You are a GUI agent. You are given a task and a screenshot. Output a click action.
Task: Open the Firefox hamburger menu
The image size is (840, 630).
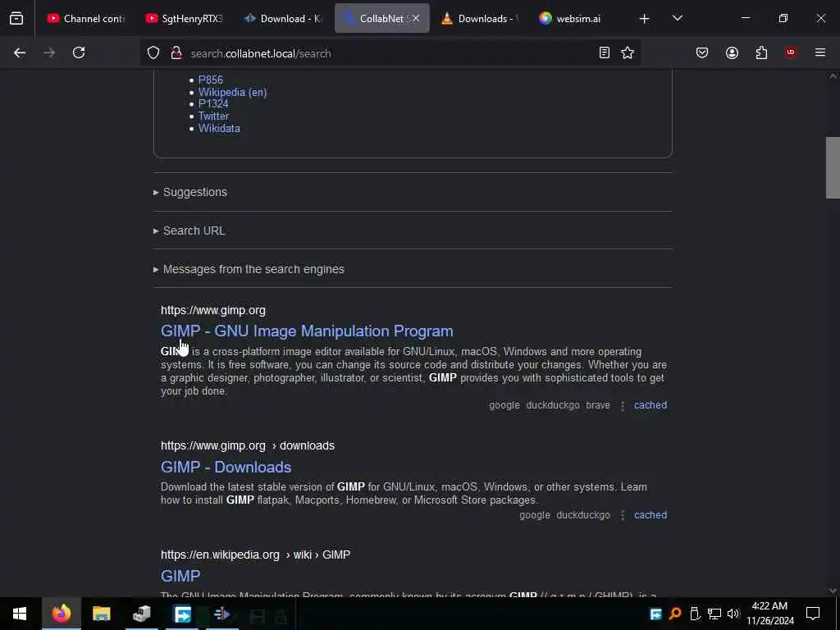pos(820,52)
